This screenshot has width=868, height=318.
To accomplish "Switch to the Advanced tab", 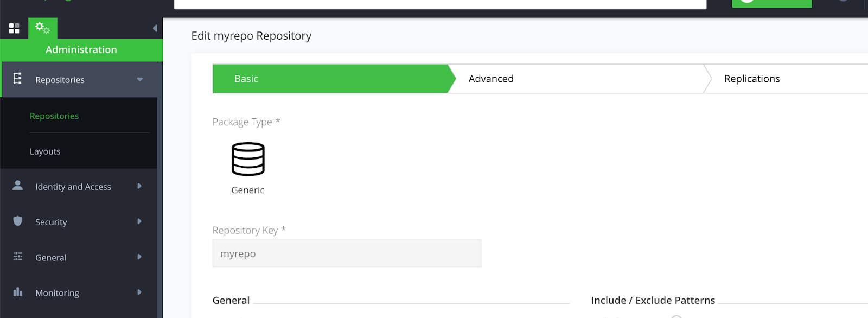I will point(490,78).
